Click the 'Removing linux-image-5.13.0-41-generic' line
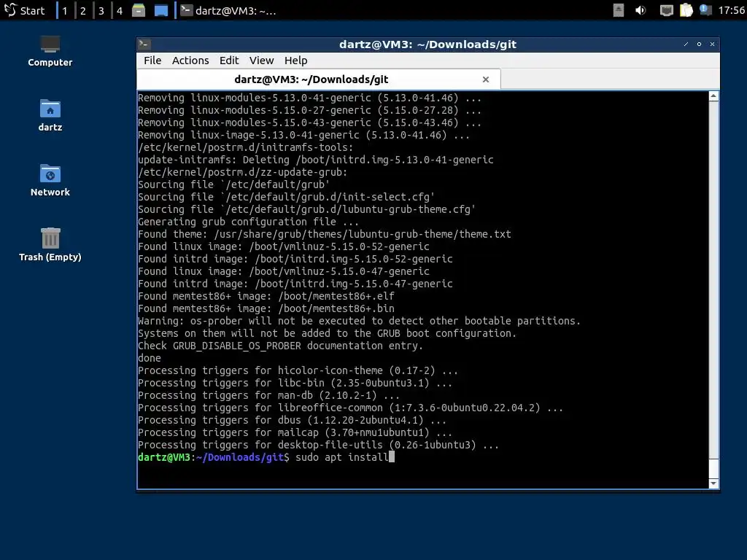The image size is (747, 560). point(303,135)
